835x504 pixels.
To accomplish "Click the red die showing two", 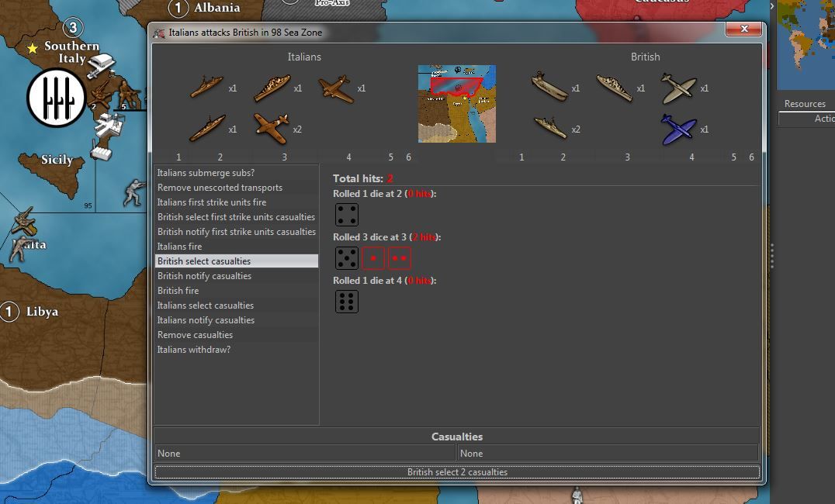I will pyautogui.click(x=400, y=258).
